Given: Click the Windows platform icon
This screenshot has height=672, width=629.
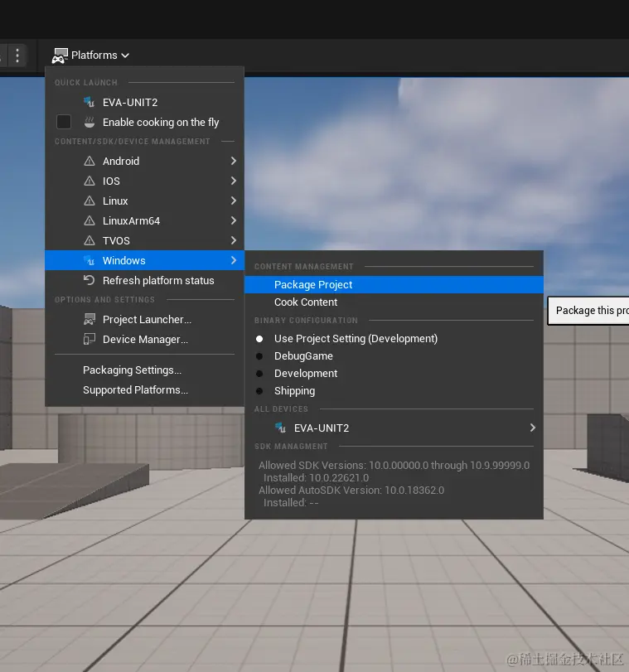Looking at the screenshot, I should tap(90, 260).
